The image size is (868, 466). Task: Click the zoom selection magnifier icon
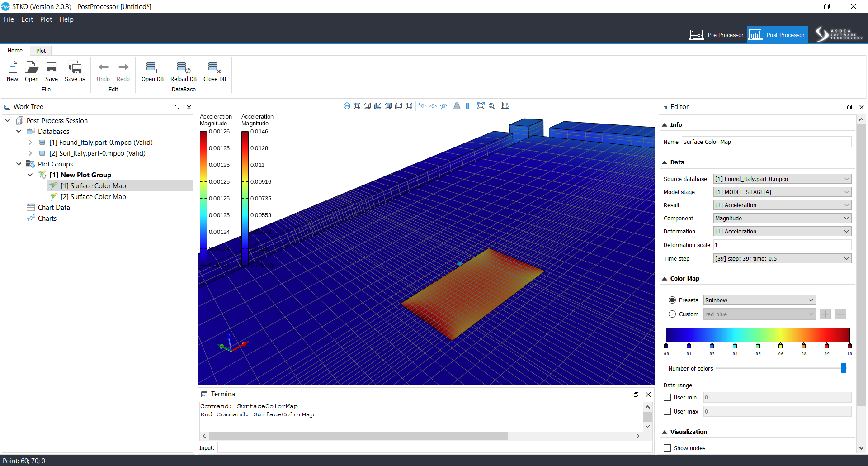pyautogui.click(x=492, y=106)
